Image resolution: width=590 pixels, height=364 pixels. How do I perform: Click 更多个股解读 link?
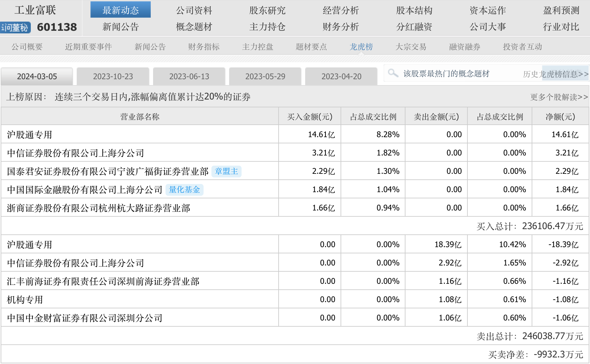coord(559,97)
